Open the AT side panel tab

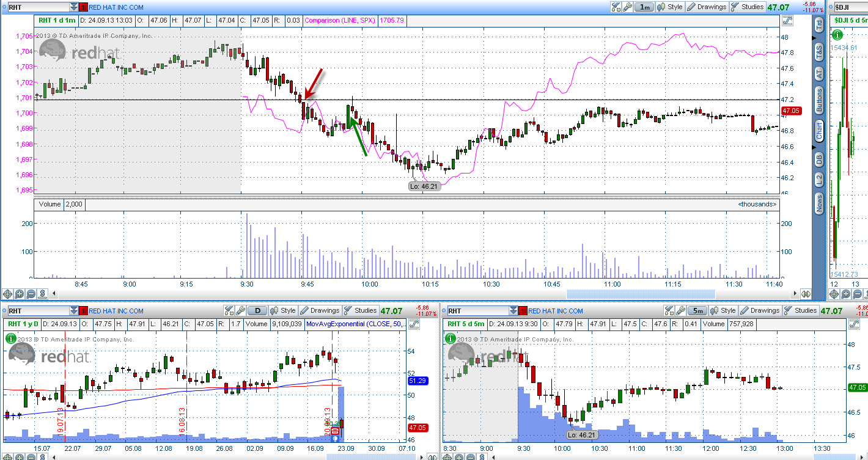coord(819,74)
